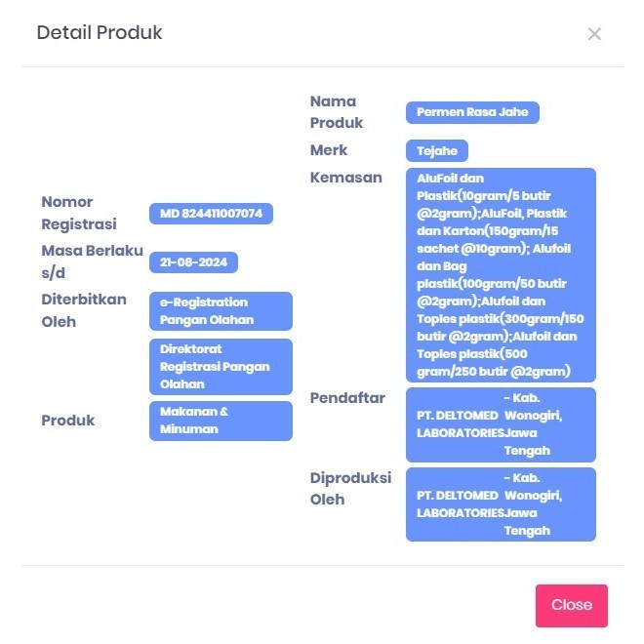Click the Kemasan label
644x644 pixels.
(x=345, y=178)
